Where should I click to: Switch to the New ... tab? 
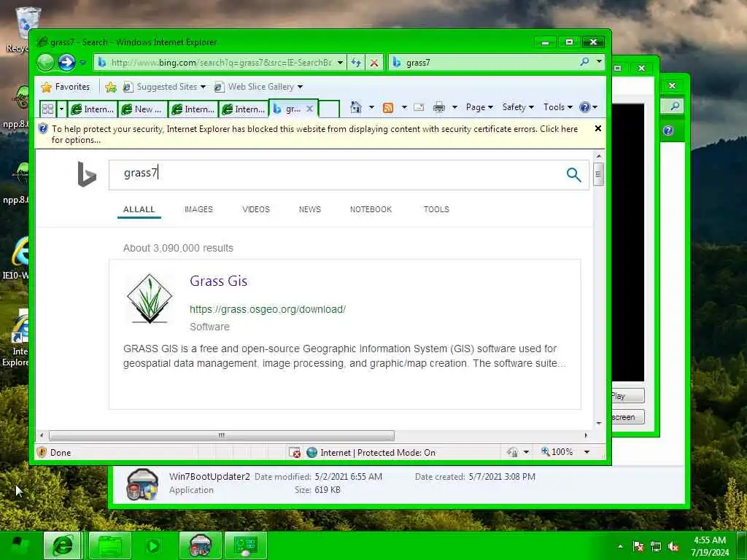tap(142, 109)
